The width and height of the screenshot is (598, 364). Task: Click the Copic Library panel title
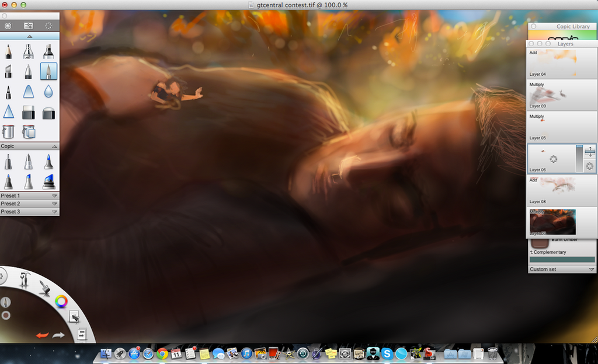pos(573,26)
